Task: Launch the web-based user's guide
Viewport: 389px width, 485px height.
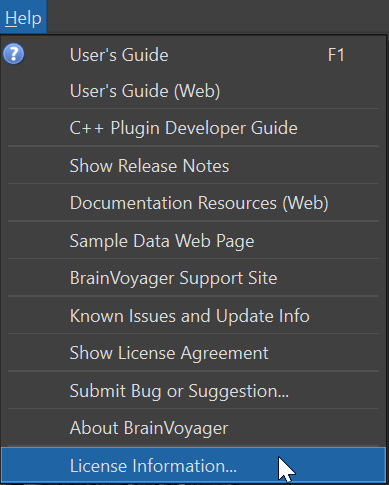Action: [193, 91]
